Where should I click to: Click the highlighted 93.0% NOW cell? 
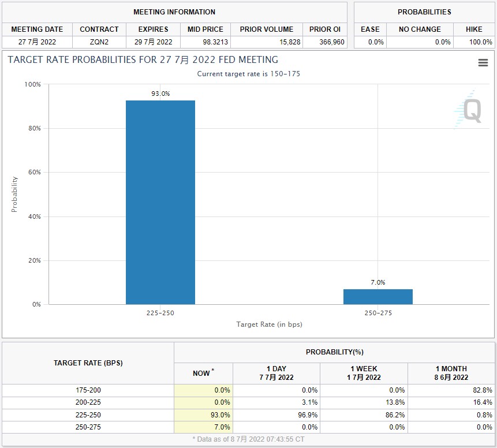(204, 415)
